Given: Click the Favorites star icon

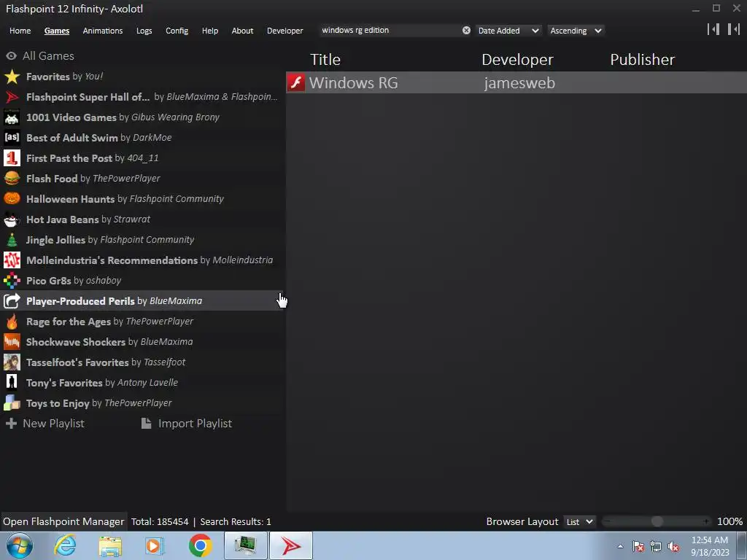Looking at the screenshot, I should pos(12,76).
